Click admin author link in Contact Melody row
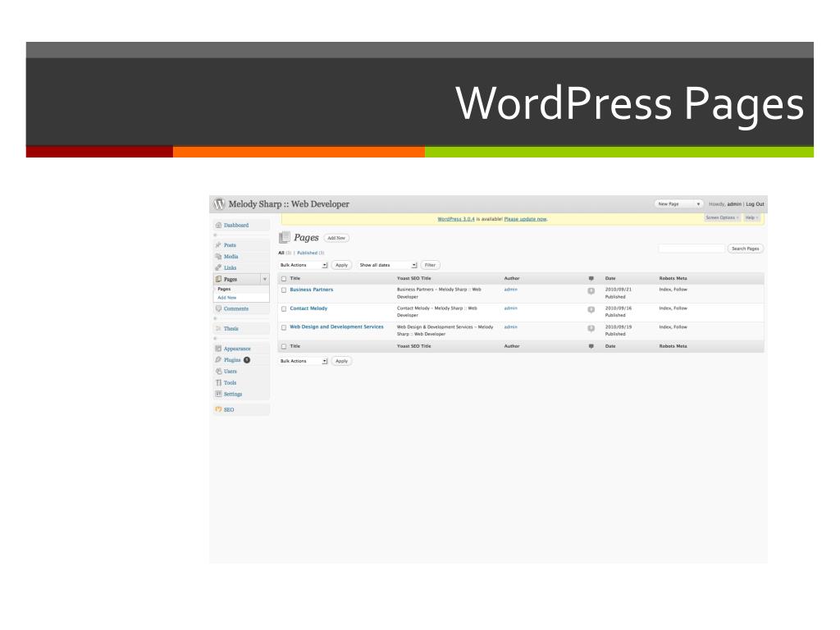This screenshot has height=630, width=840. pos(510,308)
